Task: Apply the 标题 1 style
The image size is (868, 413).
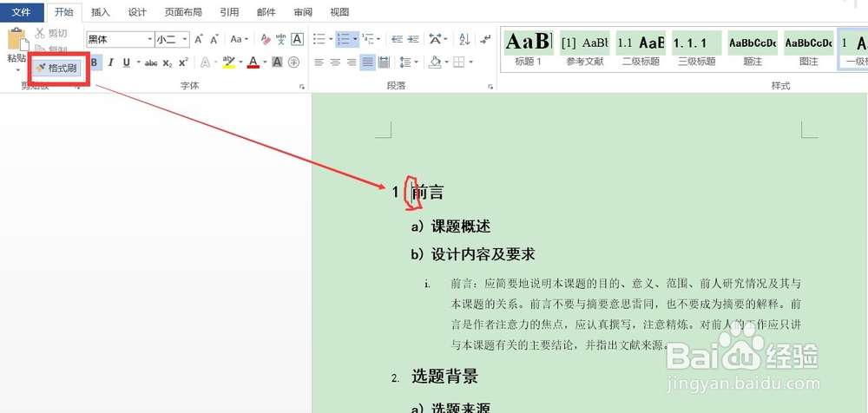Action: [528, 49]
